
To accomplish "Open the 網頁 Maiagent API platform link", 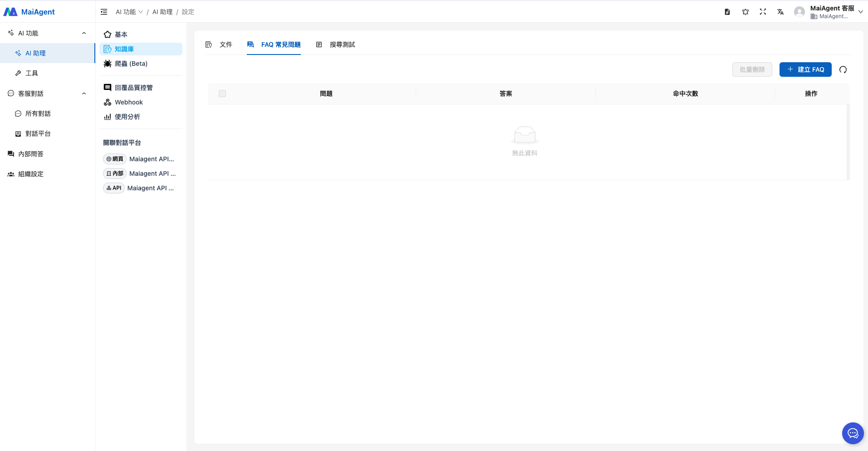I will click(x=139, y=159).
